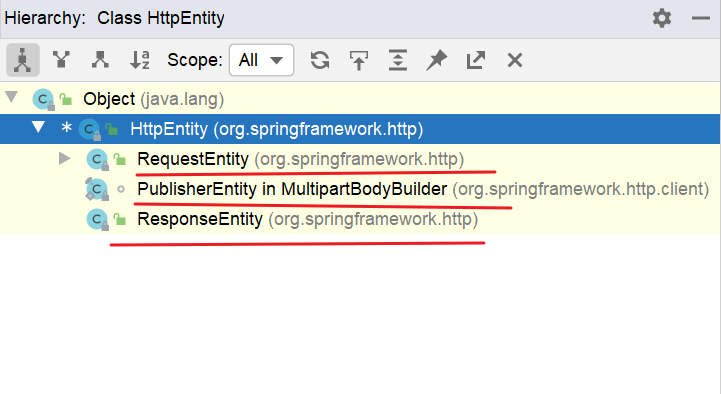The width and height of the screenshot is (721, 394).
Task: Collapse the Object (java.lang) node
Action: click(x=12, y=97)
